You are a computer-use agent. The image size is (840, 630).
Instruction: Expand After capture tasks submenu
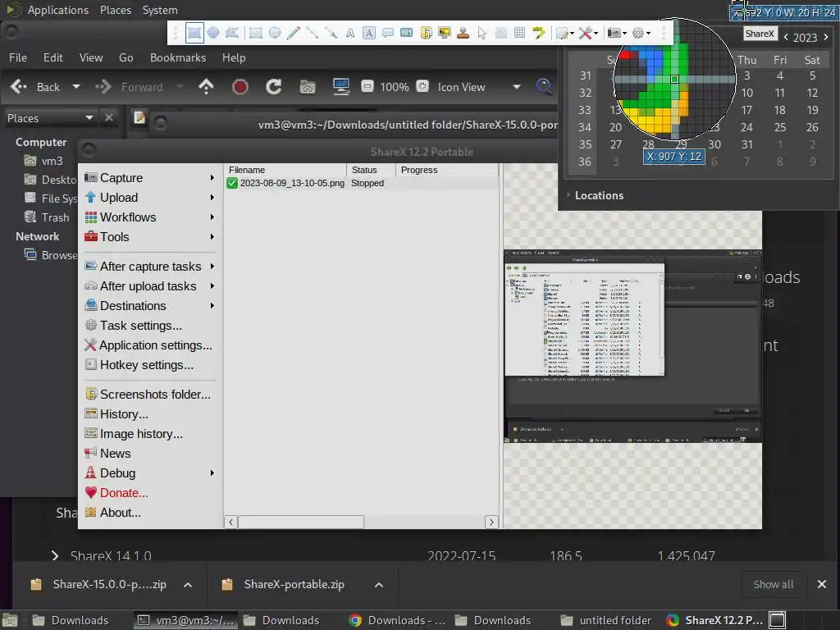click(x=149, y=267)
